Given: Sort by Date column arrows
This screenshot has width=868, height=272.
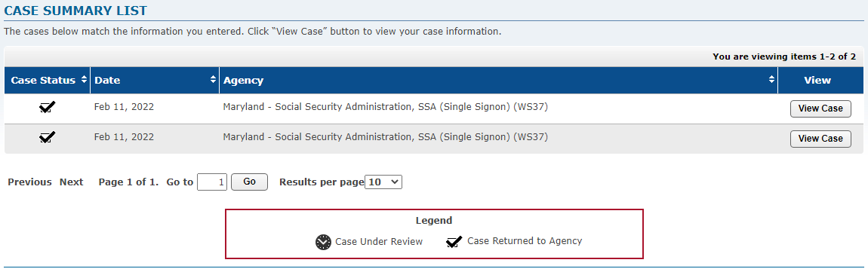Looking at the screenshot, I should coord(213,80).
